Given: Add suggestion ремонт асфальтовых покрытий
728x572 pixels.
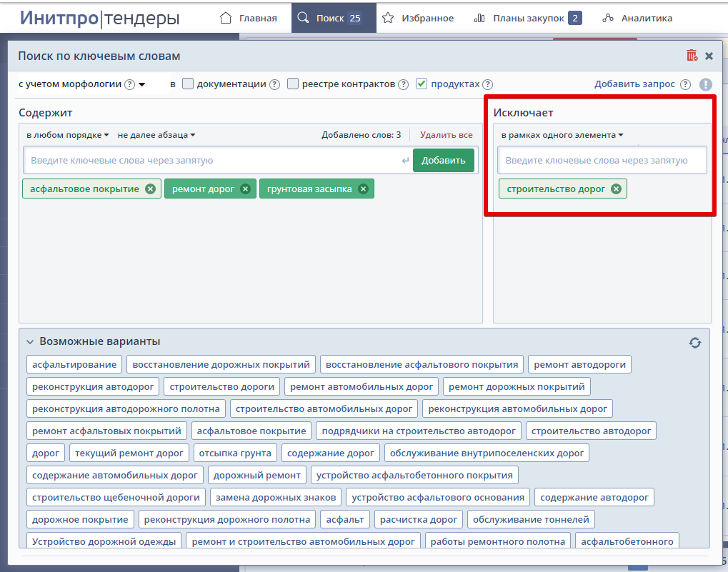Looking at the screenshot, I should [106, 431].
